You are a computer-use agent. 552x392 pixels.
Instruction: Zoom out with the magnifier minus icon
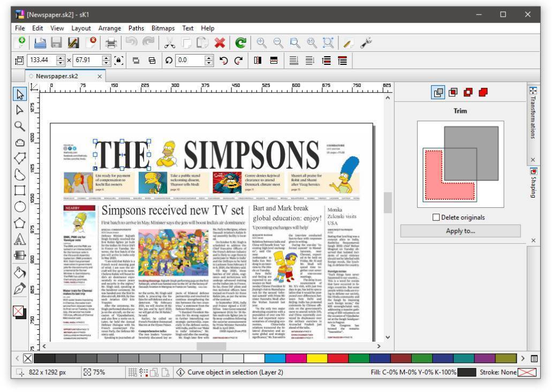(x=278, y=43)
